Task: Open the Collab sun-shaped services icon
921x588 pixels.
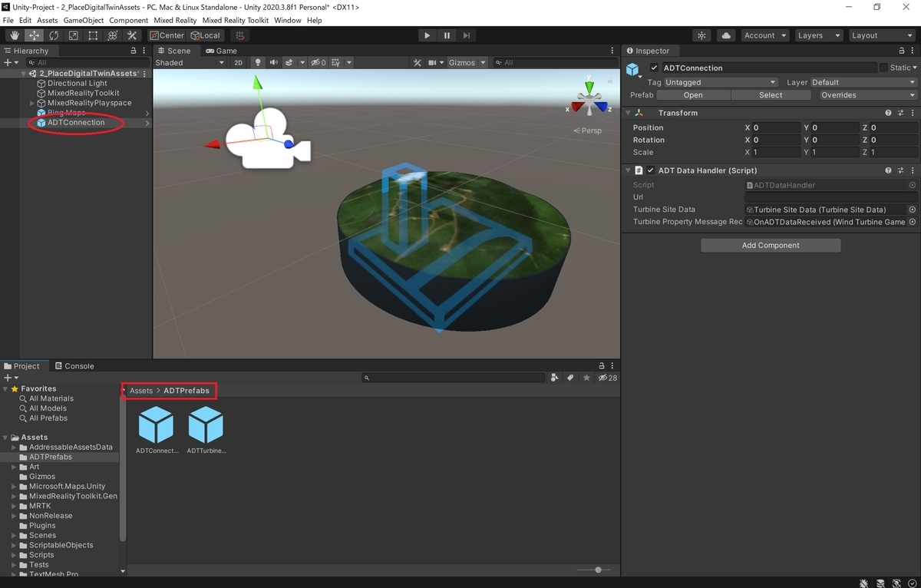Action: click(702, 35)
